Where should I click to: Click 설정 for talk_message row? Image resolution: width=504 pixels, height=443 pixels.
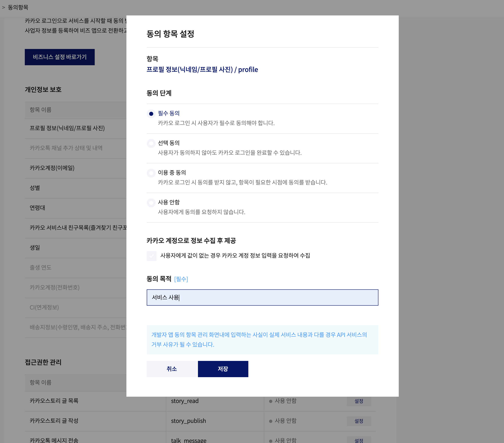coord(358,440)
